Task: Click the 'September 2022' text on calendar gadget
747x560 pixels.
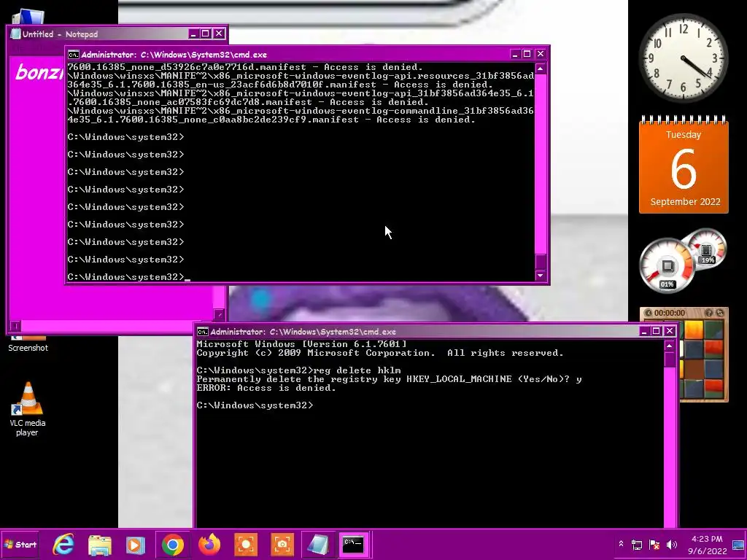Action: (685, 201)
